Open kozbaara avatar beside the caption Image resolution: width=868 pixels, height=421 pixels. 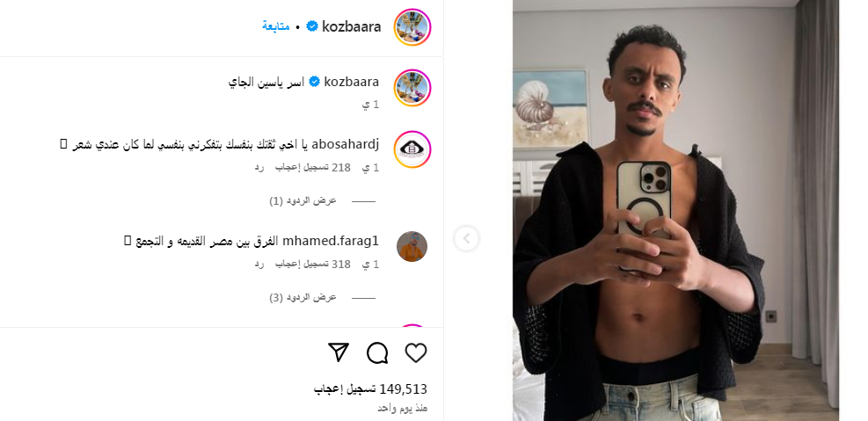click(412, 87)
